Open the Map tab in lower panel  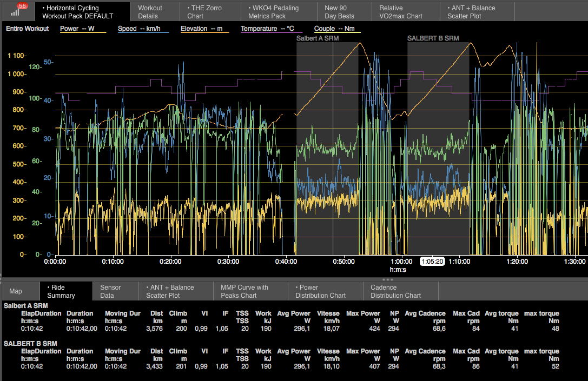point(16,291)
